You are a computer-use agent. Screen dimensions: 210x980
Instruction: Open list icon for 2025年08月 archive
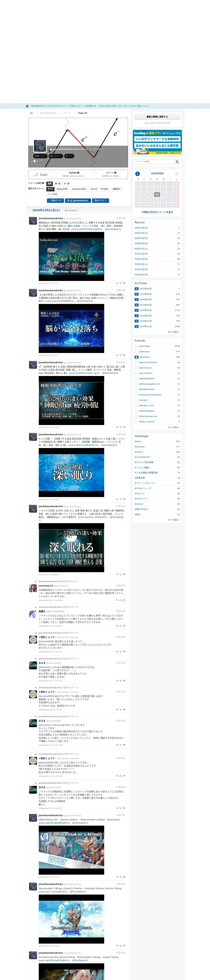tap(136, 289)
